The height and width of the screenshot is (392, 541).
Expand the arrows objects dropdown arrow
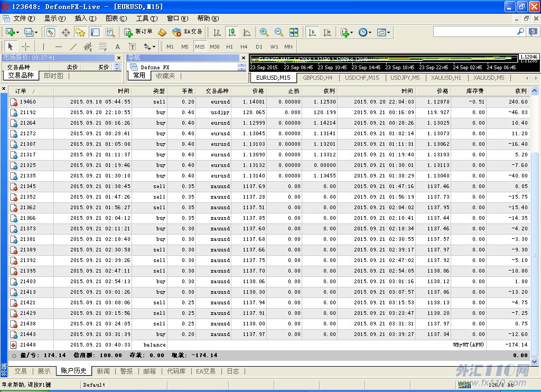[x=154, y=46]
